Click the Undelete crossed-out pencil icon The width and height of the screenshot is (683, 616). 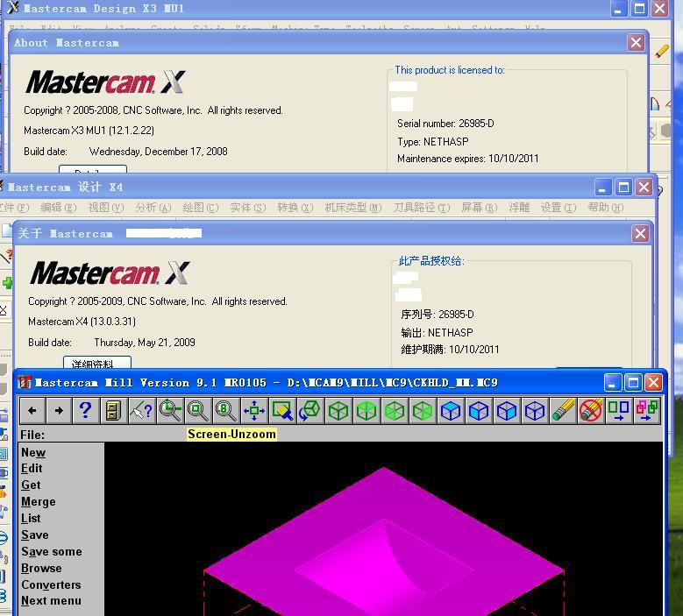click(x=591, y=411)
